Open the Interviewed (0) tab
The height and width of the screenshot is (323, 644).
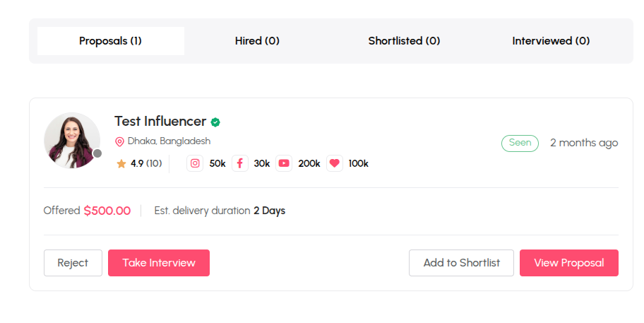(551, 41)
